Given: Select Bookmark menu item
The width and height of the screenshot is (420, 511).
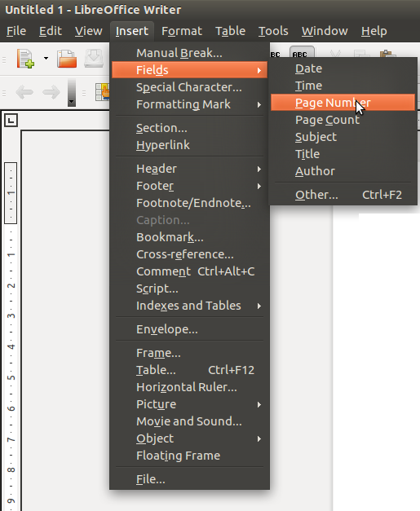Looking at the screenshot, I should pyautogui.click(x=189, y=237).
